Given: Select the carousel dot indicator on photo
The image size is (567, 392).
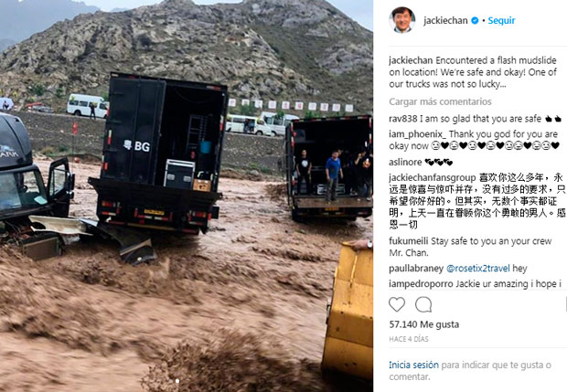Looking at the screenshot, I should click(177, 381).
